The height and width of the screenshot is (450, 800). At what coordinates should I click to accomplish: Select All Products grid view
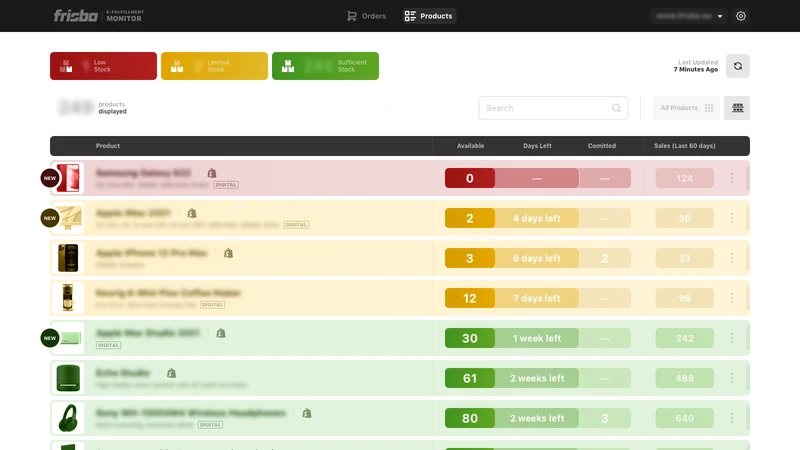686,108
